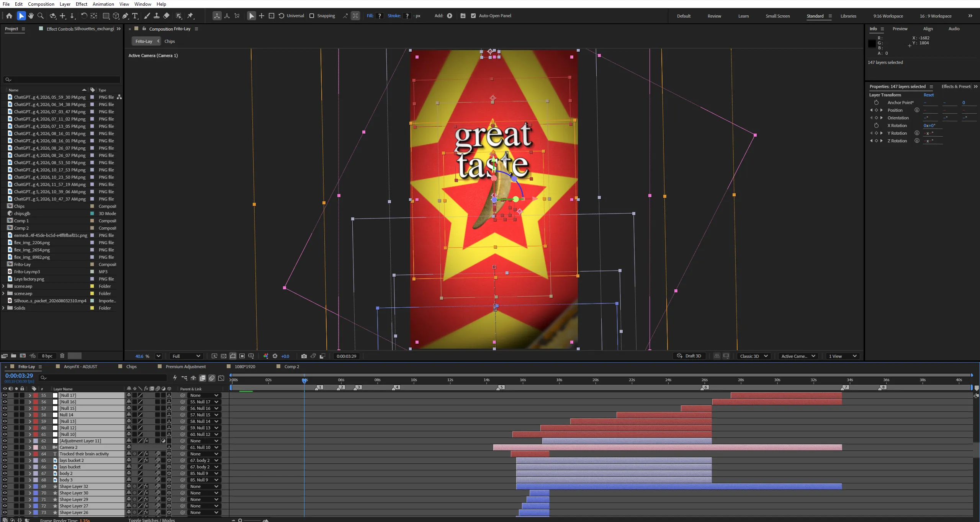The width and height of the screenshot is (980, 522).
Task: Open the Composition menu
Action: pos(41,4)
